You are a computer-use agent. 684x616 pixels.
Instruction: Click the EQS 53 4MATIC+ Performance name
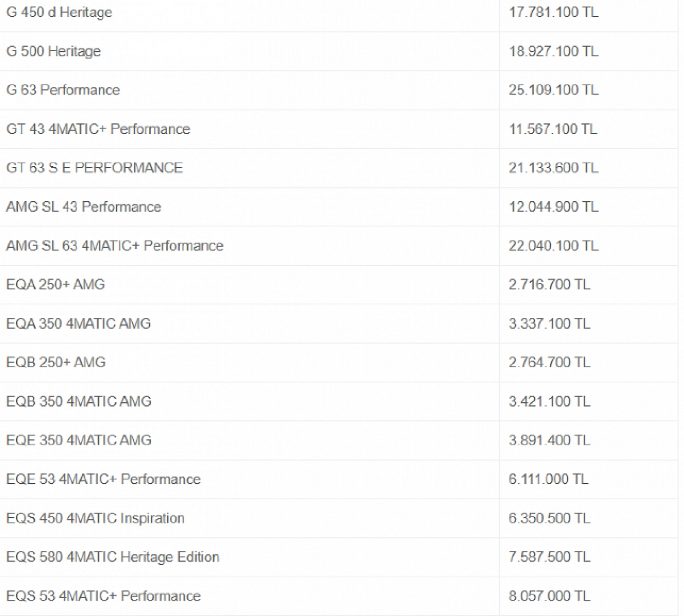[x=104, y=596]
